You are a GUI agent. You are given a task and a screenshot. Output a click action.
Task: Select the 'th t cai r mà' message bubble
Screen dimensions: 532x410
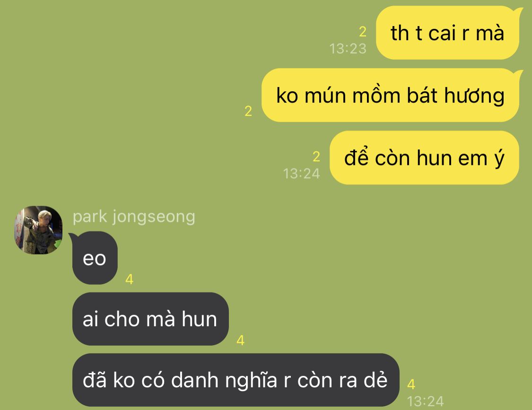click(x=448, y=33)
